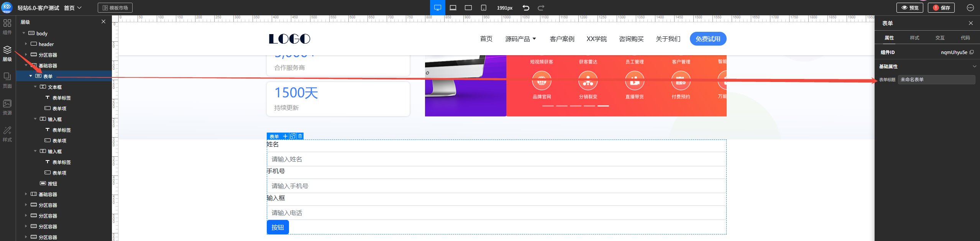Switch to the 样式 tab in right panel
Viewport: 980px width, 241px height.
point(914,38)
